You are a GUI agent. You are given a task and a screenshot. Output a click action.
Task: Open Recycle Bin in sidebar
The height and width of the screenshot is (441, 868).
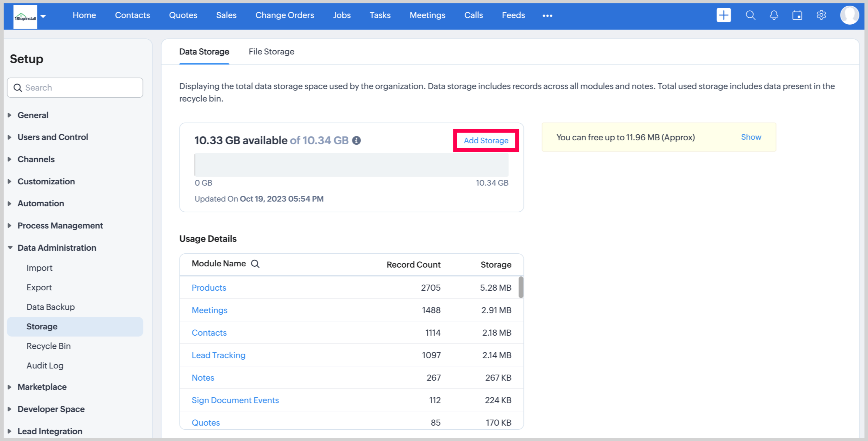[49, 346]
